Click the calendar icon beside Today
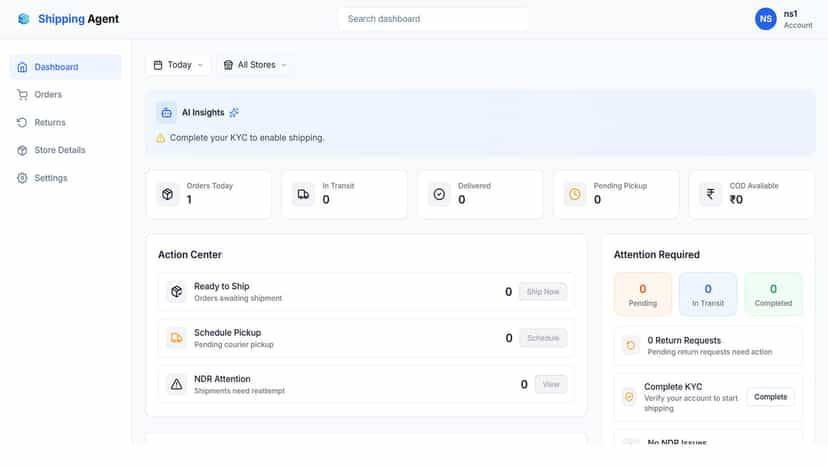This screenshot has width=828, height=466. pyautogui.click(x=158, y=65)
